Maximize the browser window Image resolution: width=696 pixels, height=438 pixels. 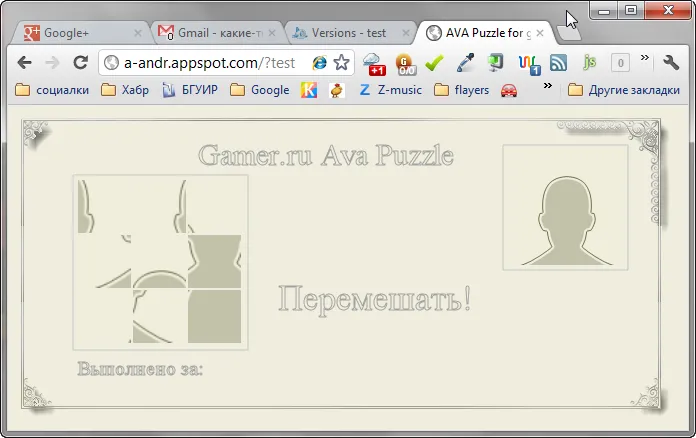[631, 10]
